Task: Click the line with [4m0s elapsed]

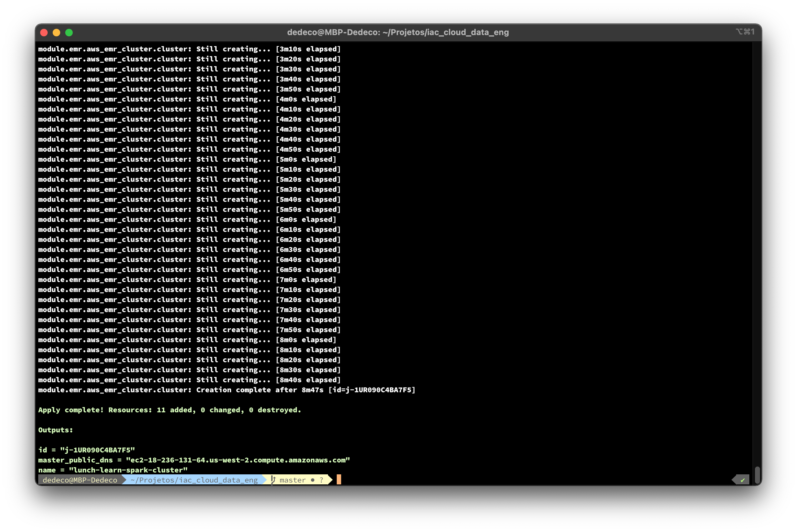Action: 187,99
